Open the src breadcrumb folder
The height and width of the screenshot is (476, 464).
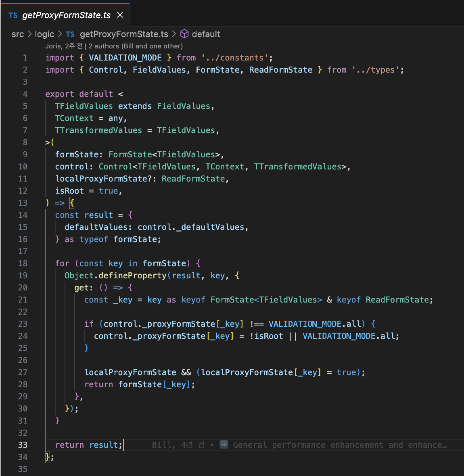click(18, 34)
